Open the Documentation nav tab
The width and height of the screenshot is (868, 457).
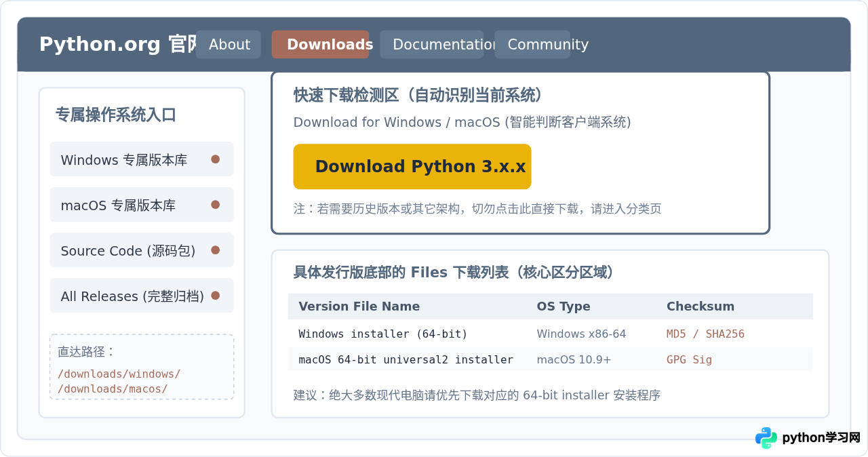tap(431, 44)
